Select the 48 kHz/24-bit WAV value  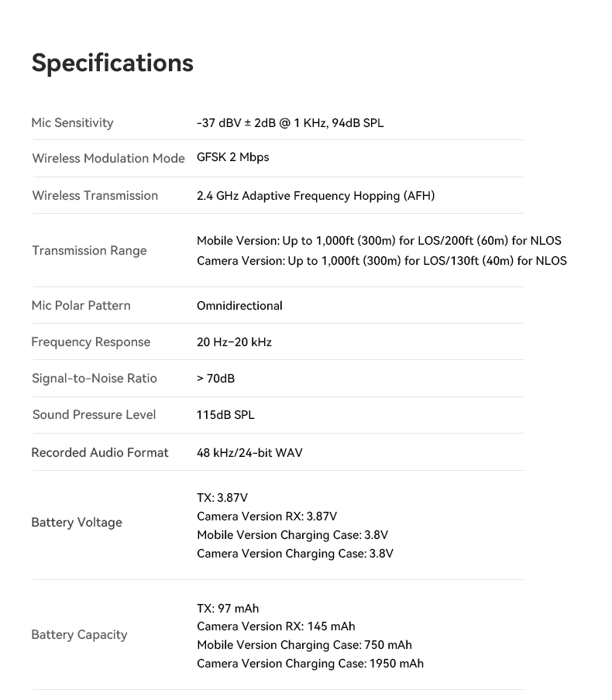249,452
